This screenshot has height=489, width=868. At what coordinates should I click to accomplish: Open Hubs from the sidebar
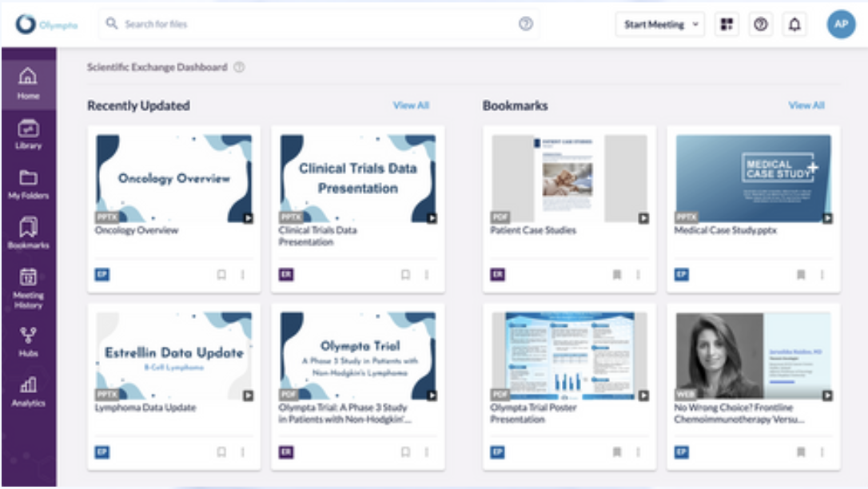[x=28, y=342]
